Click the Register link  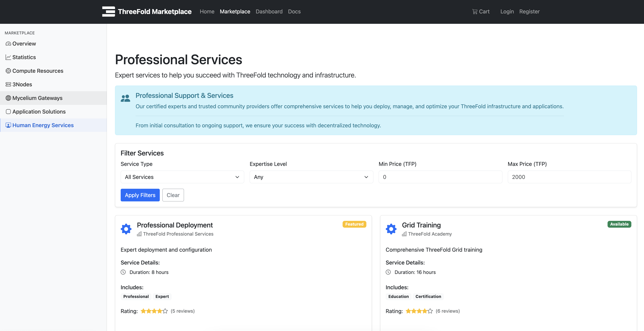[529, 12]
